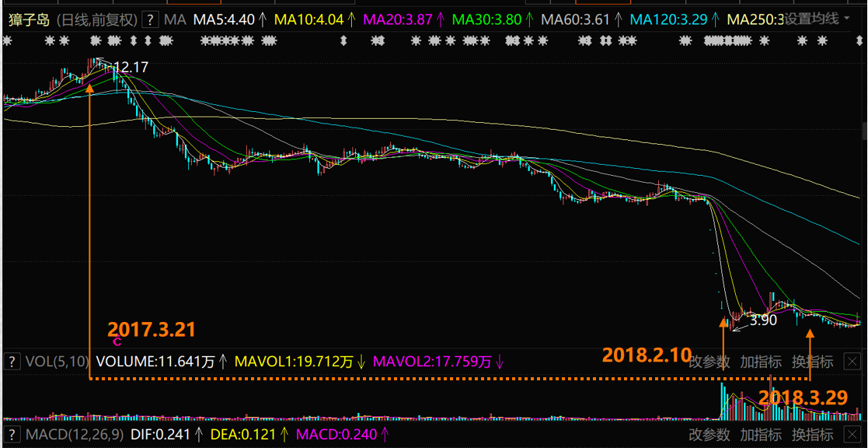868x448 pixels.
Task: Select the cyan MA120:3.29 label
Action: pos(669,19)
